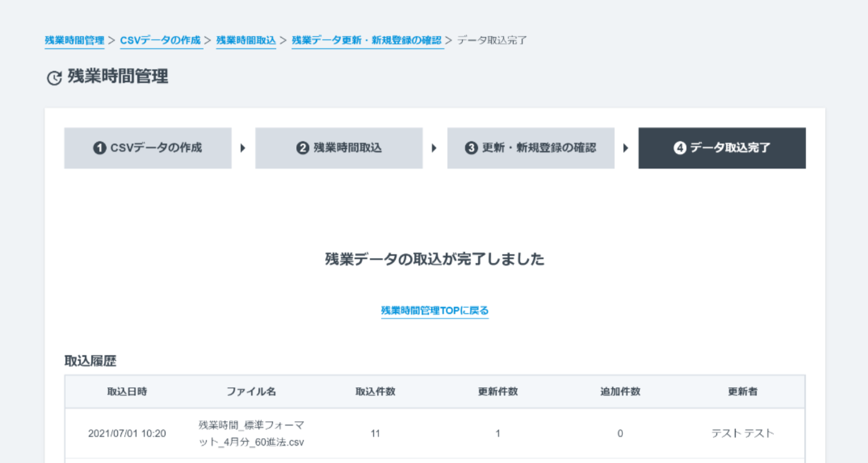Image resolution: width=868 pixels, height=463 pixels.
Task: Click the arrow icon after CSVデータの作成 step
Action: tap(243, 148)
